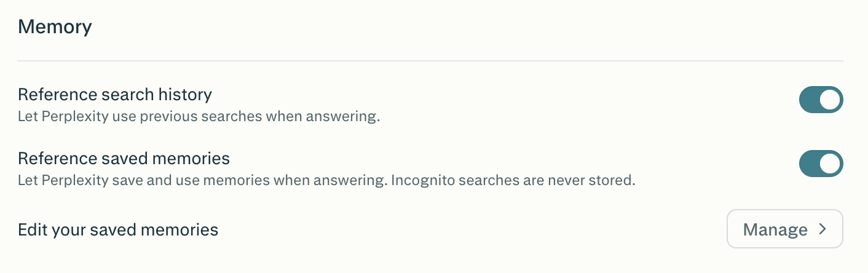Click the teal track of saved memories switch
This screenshot has height=273, width=868.
pyautogui.click(x=809, y=164)
